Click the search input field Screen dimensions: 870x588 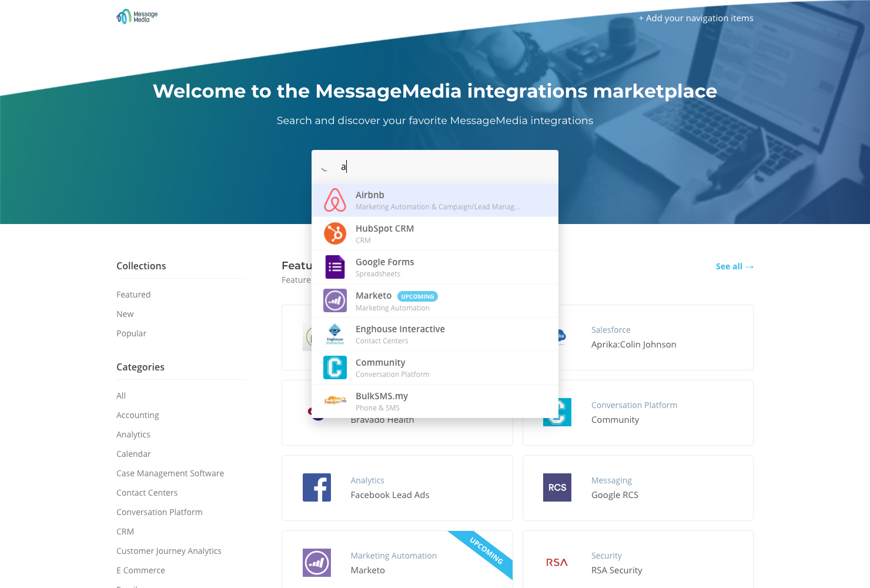[435, 166]
